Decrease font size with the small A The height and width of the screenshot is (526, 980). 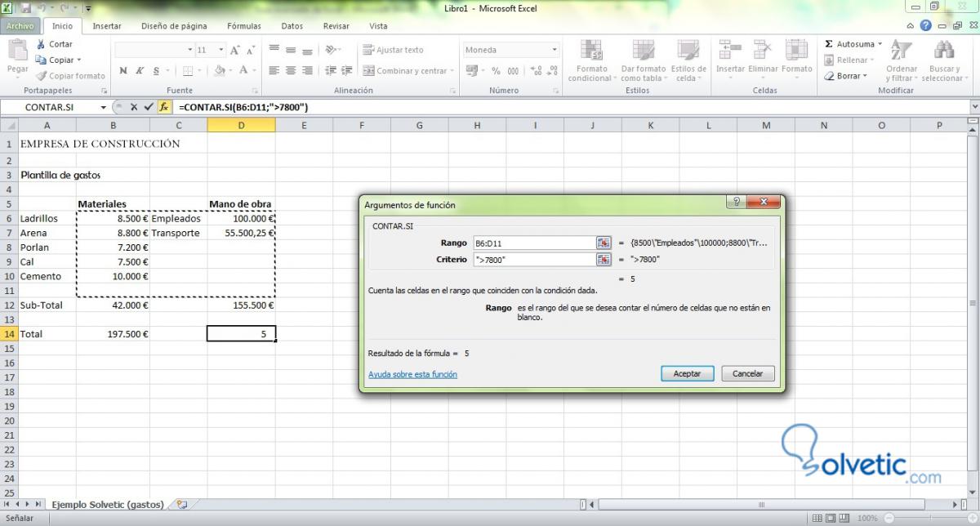coord(250,50)
